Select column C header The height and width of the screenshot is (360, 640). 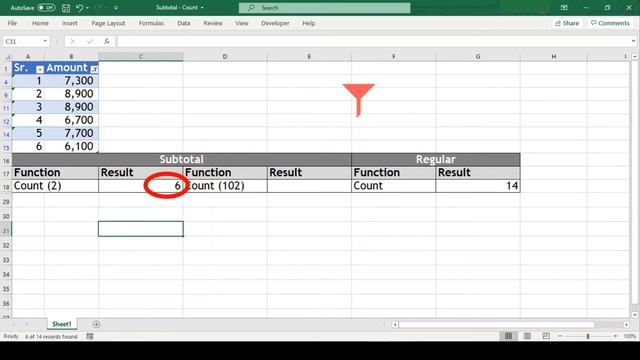[x=141, y=57]
